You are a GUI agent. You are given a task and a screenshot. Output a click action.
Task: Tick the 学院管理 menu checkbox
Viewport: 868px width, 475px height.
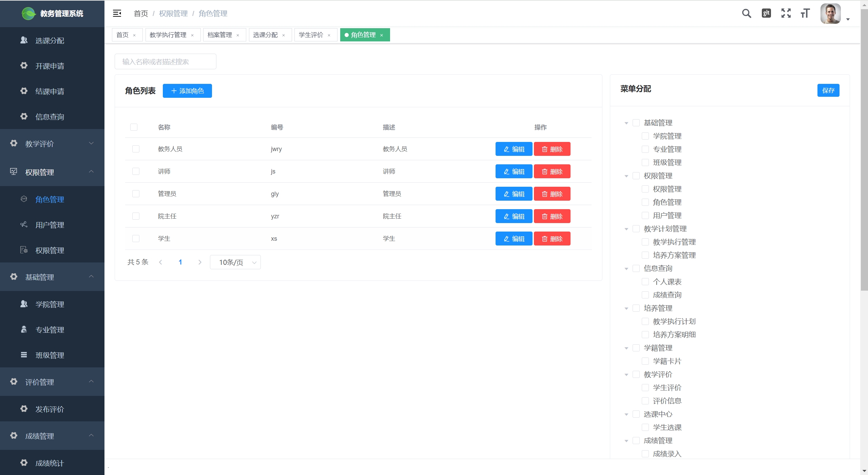point(645,136)
